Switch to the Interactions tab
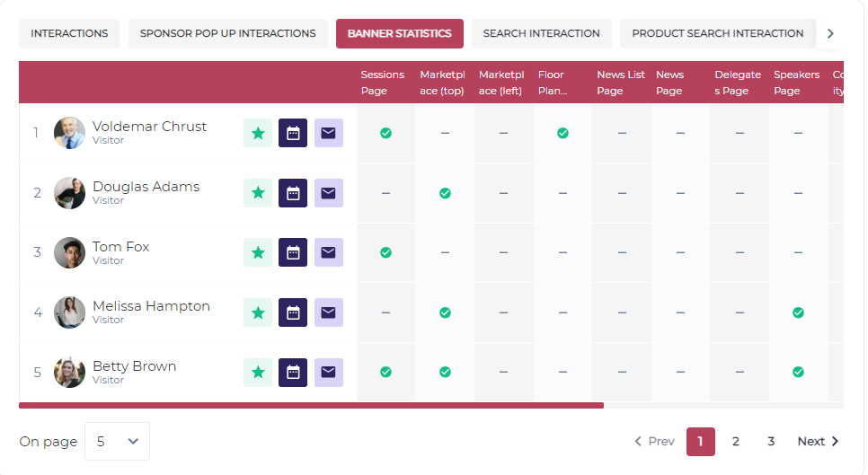The image size is (868, 475). pyautogui.click(x=69, y=33)
